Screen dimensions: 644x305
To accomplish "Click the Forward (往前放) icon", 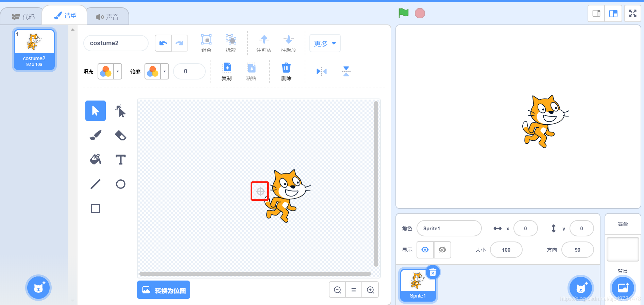I will pyautogui.click(x=264, y=40).
